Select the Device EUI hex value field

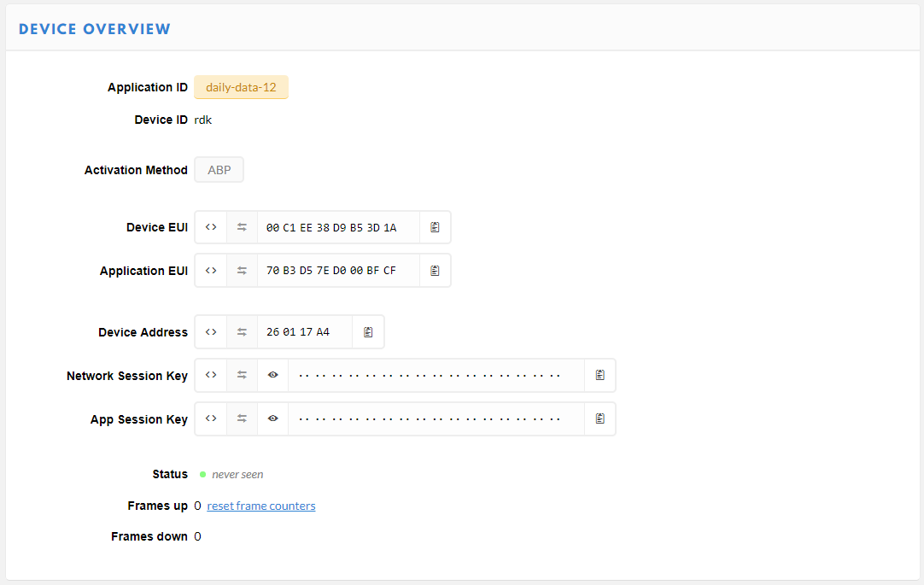(338, 227)
